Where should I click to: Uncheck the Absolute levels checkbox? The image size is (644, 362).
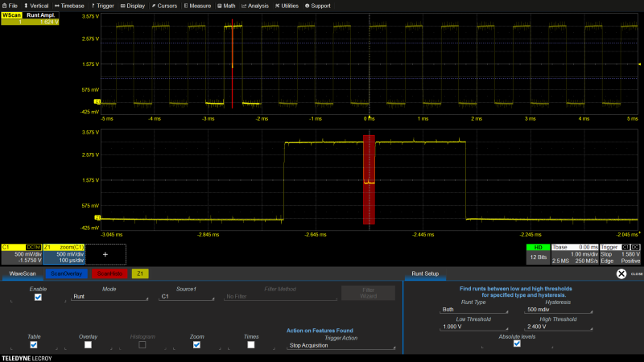click(517, 343)
